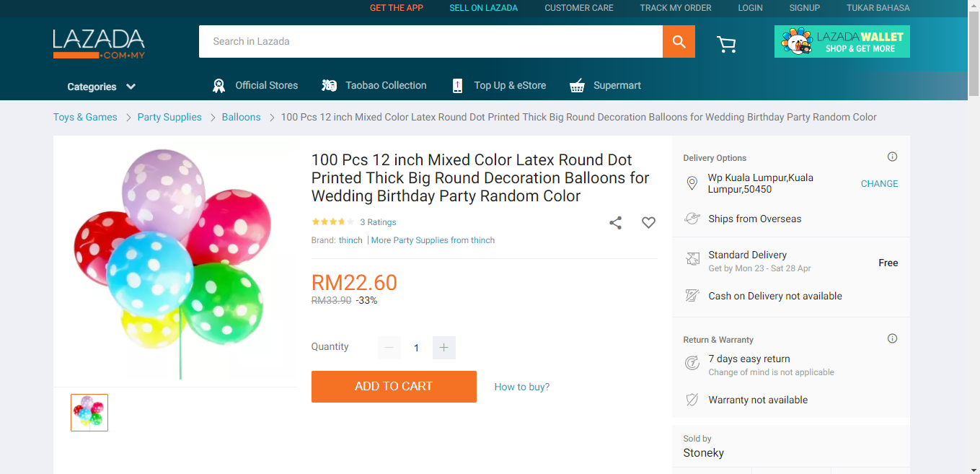Open Official Stores menu item

pyautogui.click(x=255, y=85)
